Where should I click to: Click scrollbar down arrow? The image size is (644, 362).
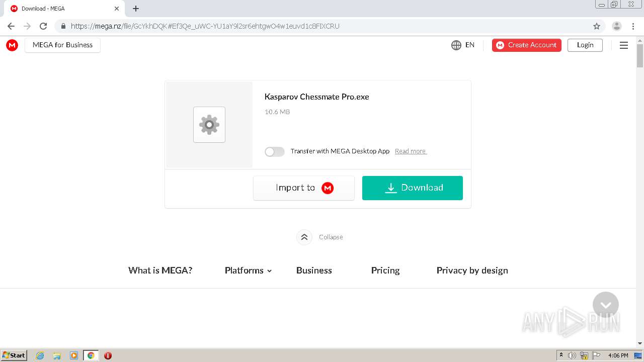tap(640, 343)
